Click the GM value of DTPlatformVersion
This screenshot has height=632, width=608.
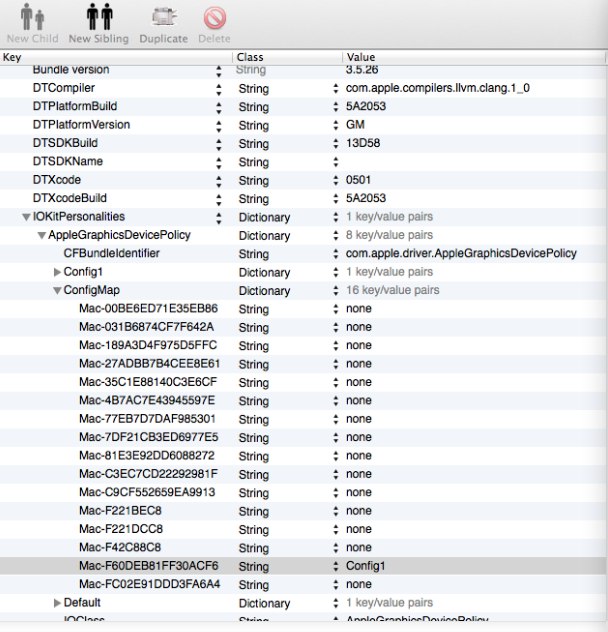[x=355, y=125]
